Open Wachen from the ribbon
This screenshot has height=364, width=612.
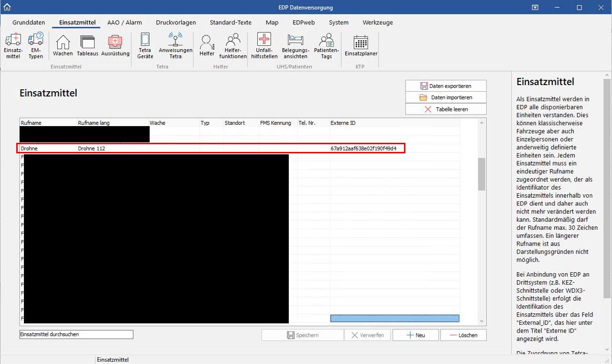[63, 46]
